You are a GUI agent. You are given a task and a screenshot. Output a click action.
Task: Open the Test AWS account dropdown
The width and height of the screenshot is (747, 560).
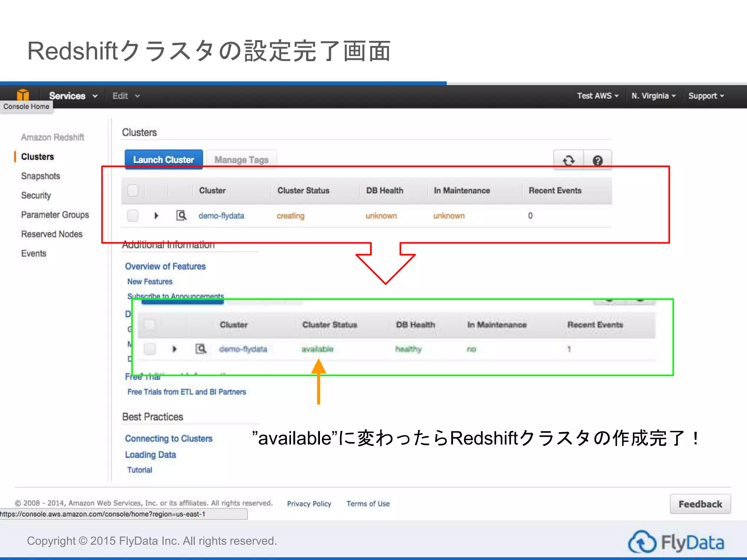pos(597,96)
